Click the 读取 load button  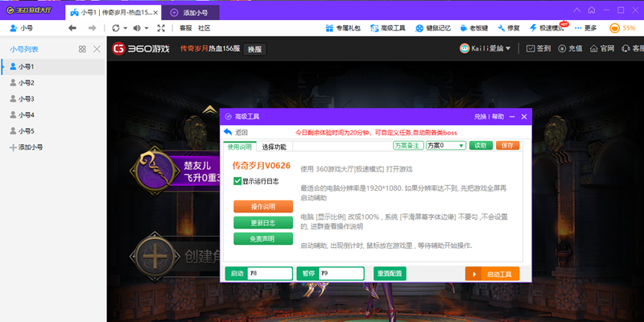point(481,146)
